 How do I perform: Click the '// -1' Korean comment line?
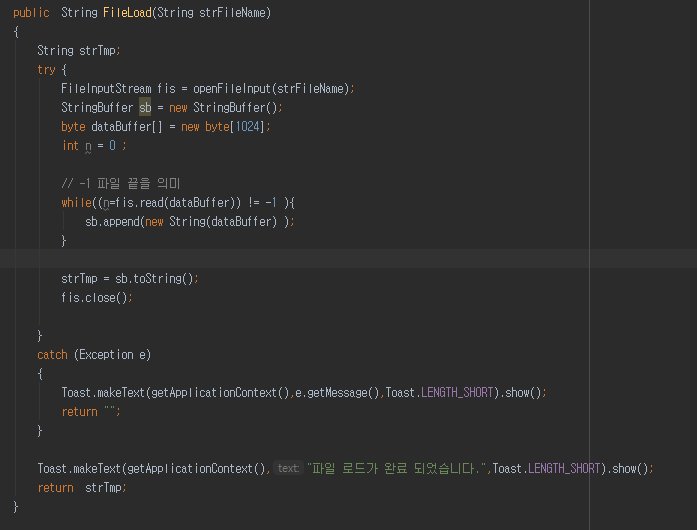click(120, 183)
